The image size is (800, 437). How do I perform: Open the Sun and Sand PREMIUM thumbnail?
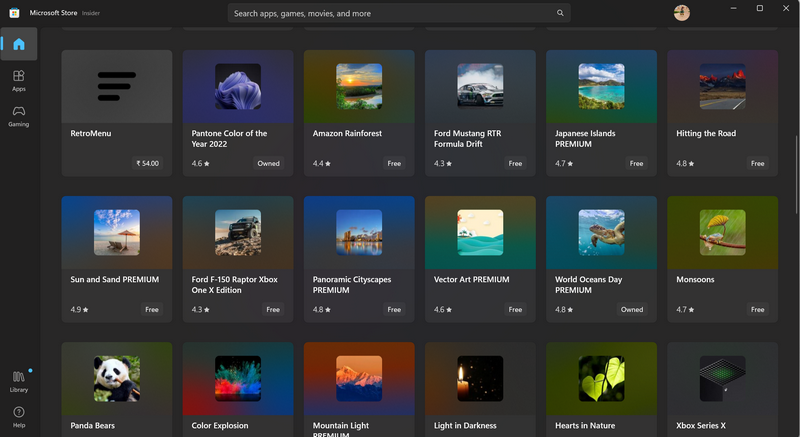[x=116, y=232]
